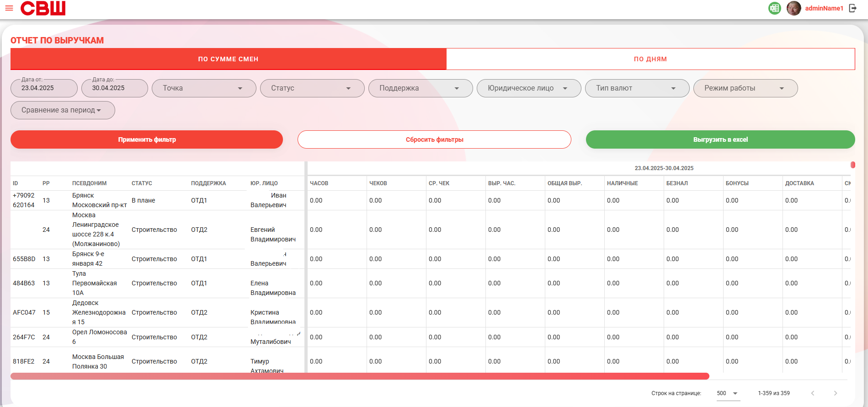868x407 pixels.
Task: Go to previous page of rows
Action: (x=813, y=393)
